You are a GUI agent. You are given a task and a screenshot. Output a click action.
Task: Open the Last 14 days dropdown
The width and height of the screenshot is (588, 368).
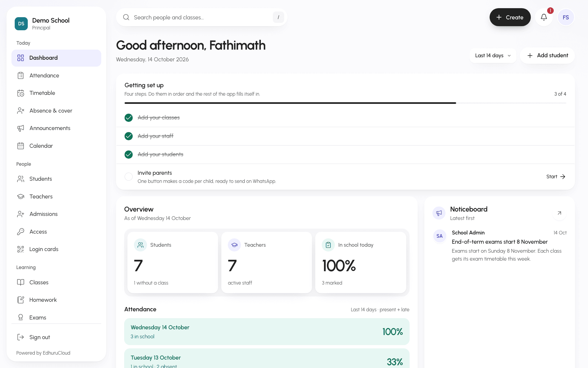pyautogui.click(x=493, y=56)
